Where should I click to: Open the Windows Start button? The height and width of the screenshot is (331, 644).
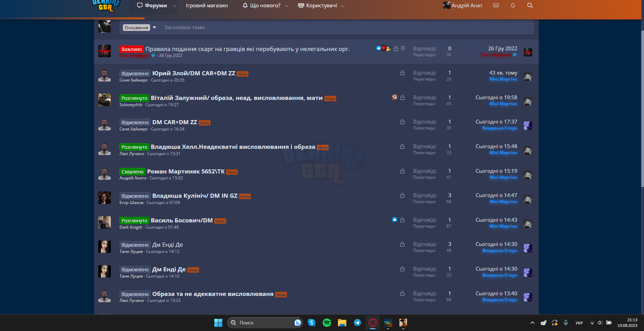click(x=218, y=323)
